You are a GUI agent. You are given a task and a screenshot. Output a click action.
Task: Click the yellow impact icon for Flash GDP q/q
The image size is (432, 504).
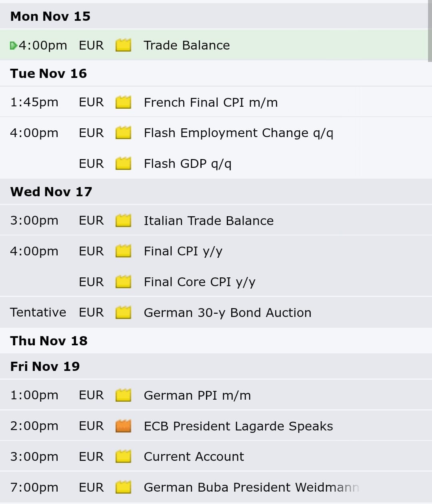click(x=123, y=163)
